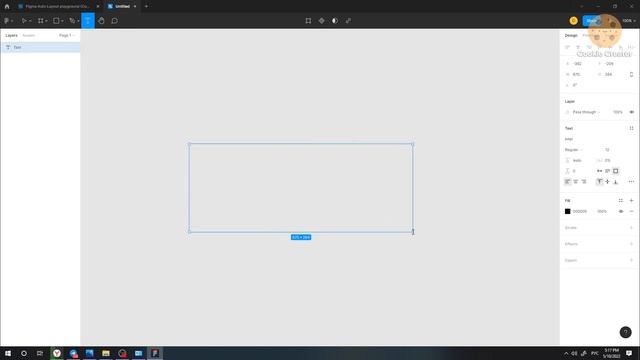Toggle fill visibility eye icon

[621, 211]
